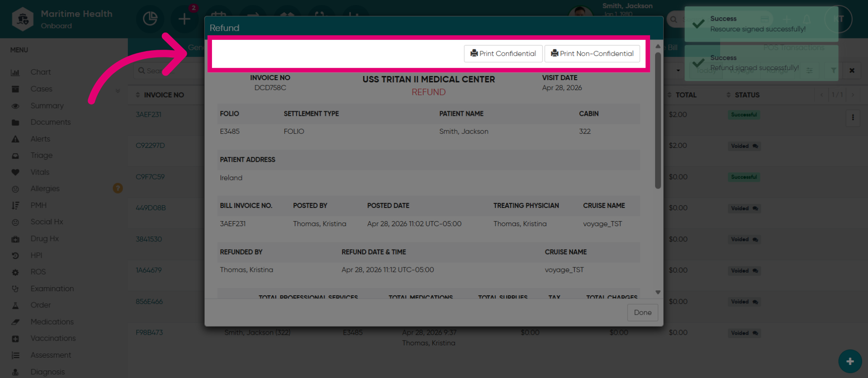Open Allergies in the sidebar
This screenshot has width=868, height=378.
45,189
